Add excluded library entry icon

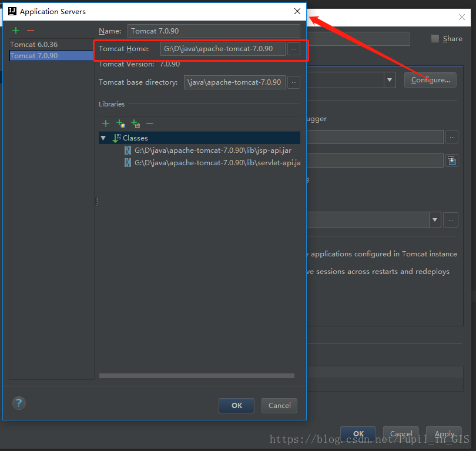(x=135, y=123)
